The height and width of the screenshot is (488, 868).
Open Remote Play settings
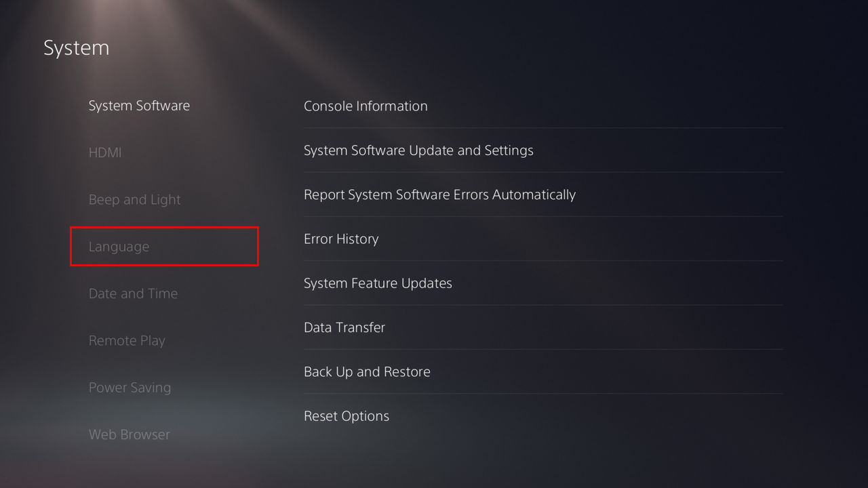(x=127, y=341)
